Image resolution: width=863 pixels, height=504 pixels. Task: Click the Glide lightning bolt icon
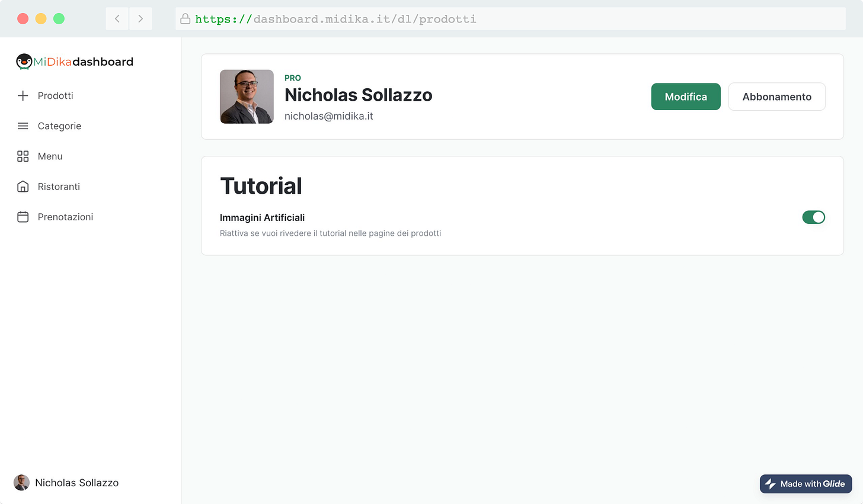(x=771, y=484)
